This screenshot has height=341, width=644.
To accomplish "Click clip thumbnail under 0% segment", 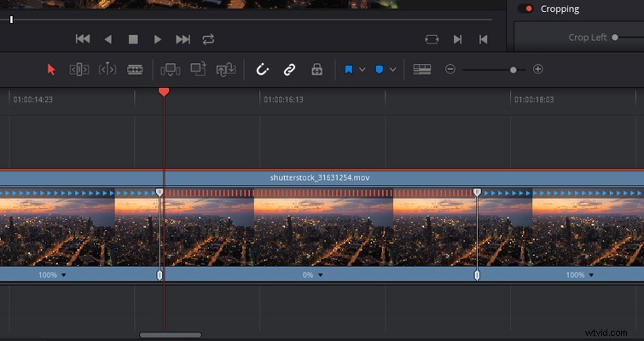I will [323, 232].
